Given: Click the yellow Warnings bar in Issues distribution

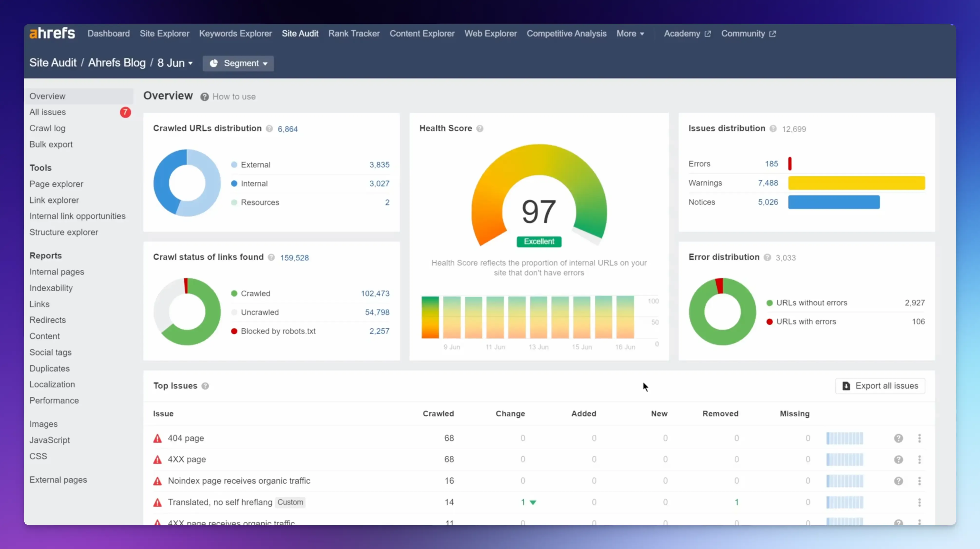Looking at the screenshot, I should coord(856,183).
